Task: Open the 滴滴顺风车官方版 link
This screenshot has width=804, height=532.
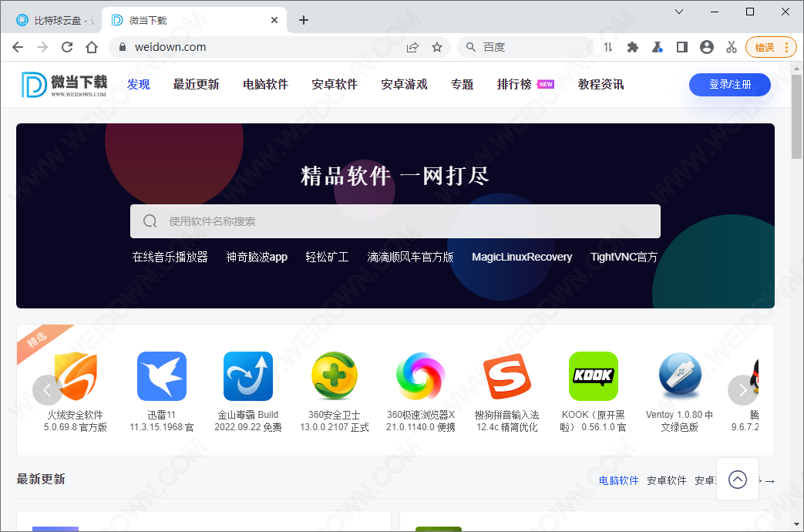Action: [410, 257]
